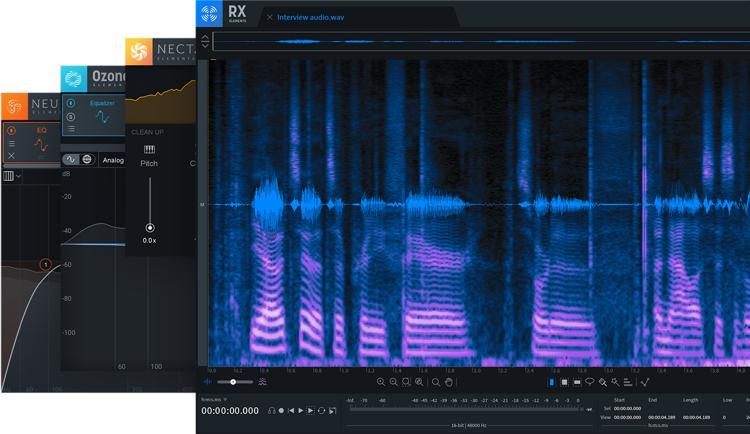The image size is (750, 434).
Task: Click the RX Elements logo icon
Action: click(x=209, y=15)
